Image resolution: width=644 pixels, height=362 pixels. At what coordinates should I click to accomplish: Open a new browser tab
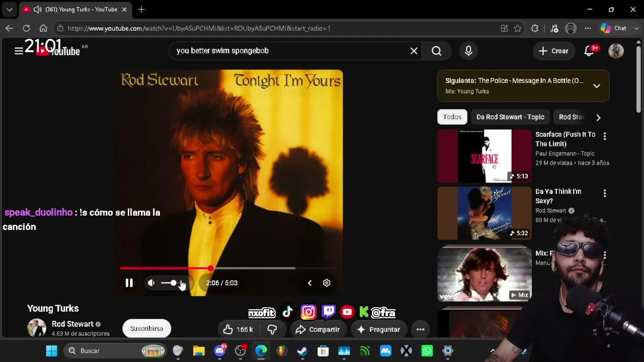point(141,10)
